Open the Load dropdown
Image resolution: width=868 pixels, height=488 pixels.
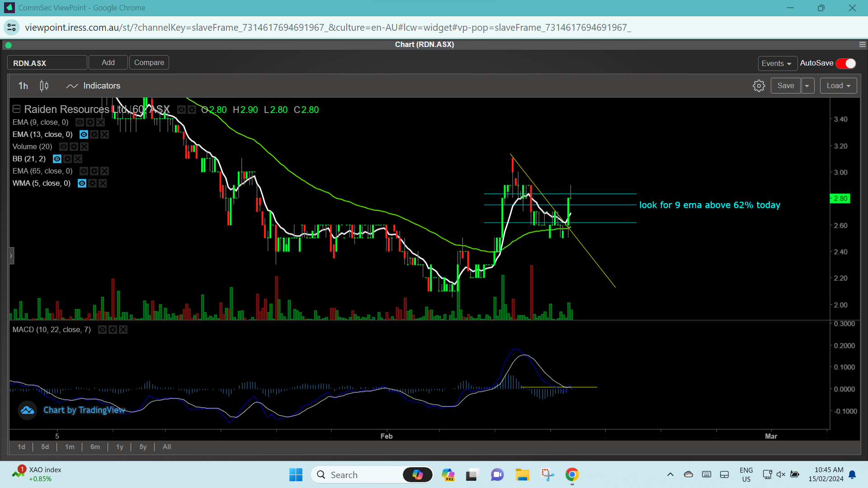point(838,86)
